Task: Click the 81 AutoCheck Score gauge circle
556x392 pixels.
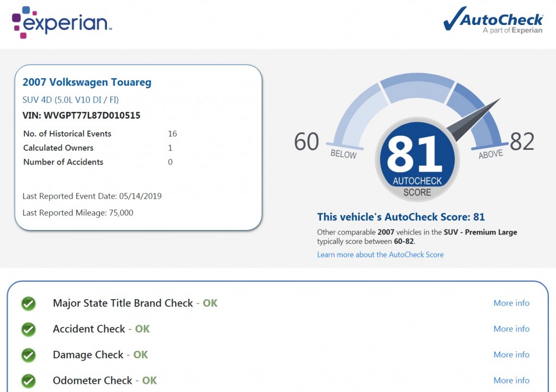Action: click(417, 160)
